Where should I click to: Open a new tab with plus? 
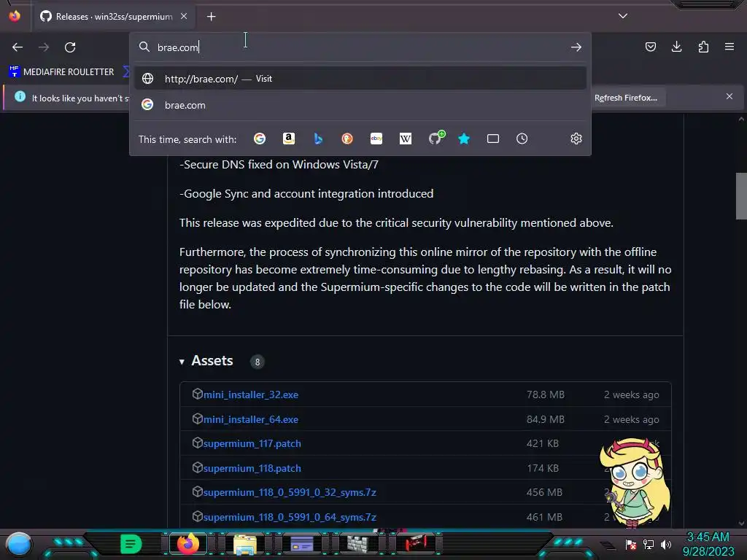pos(211,17)
